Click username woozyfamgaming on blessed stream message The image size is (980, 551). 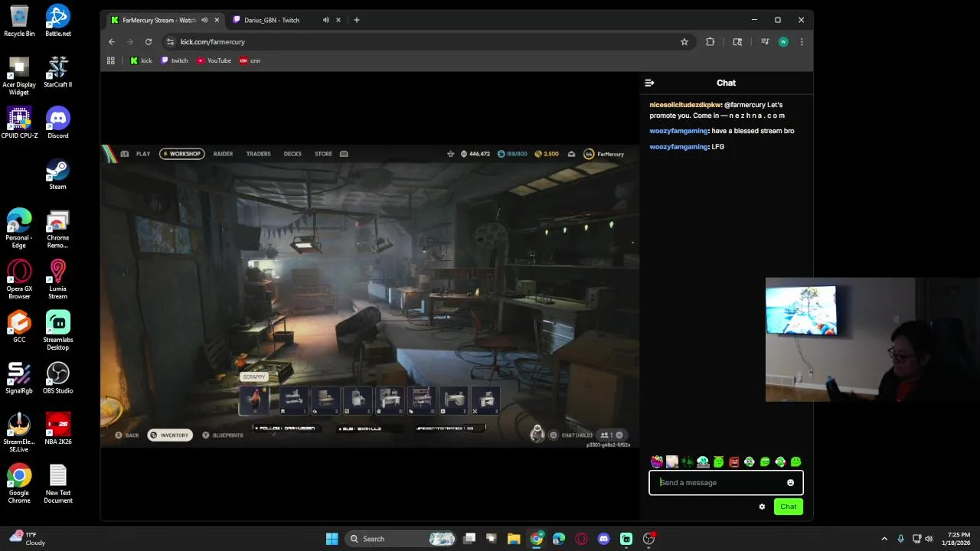pos(678,131)
